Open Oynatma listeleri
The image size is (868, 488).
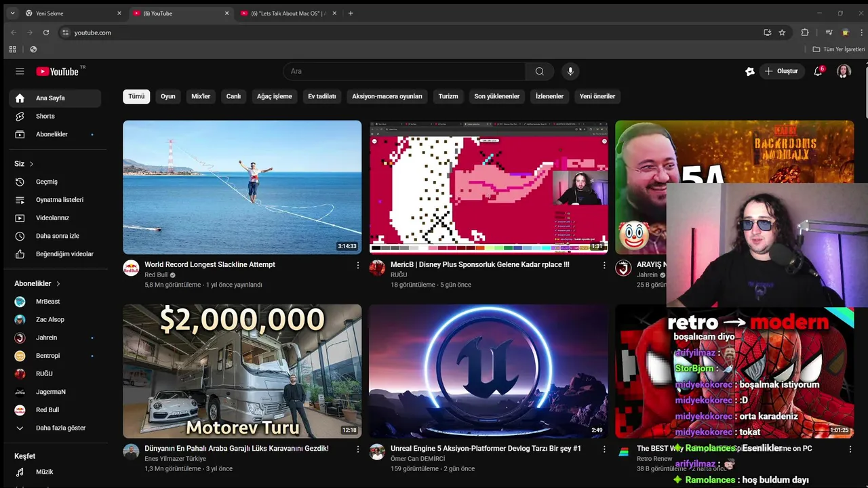pyautogui.click(x=55, y=200)
